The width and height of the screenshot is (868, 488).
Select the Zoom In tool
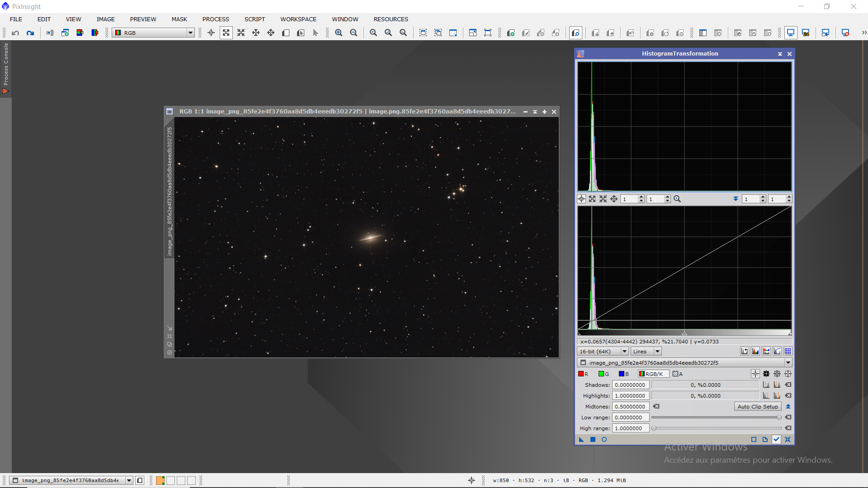[x=339, y=33]
